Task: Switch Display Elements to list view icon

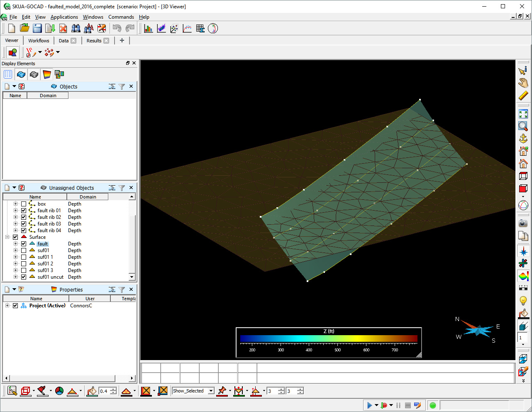Action: (8, 74)
